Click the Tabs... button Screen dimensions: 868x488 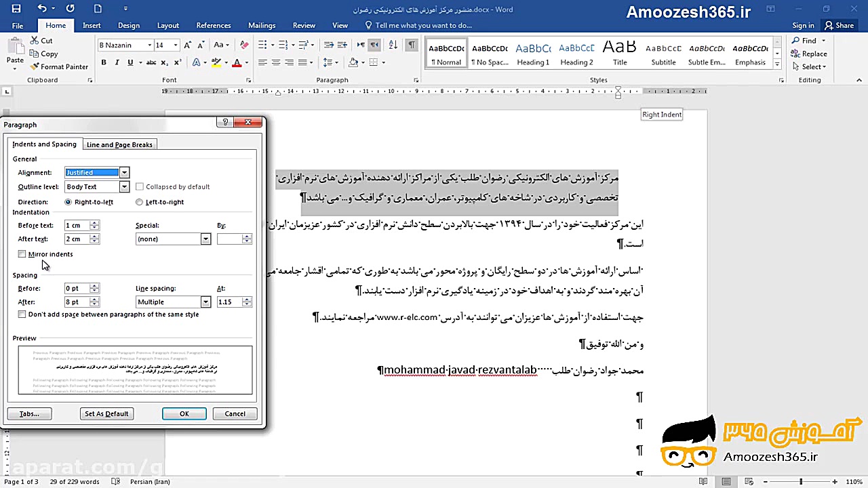(x=28, y=413)
